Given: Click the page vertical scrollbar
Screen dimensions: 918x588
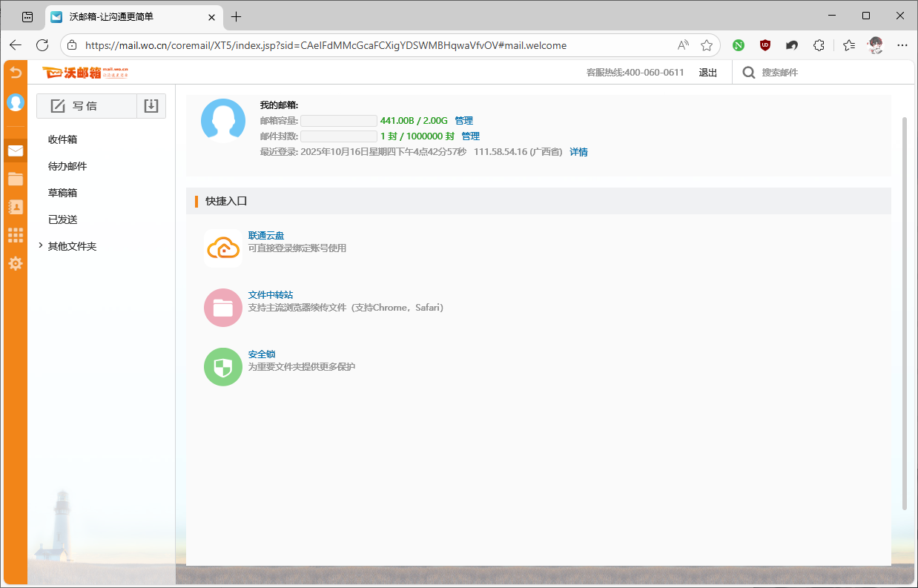Looking at the screenshot, I should click(904, 311).
